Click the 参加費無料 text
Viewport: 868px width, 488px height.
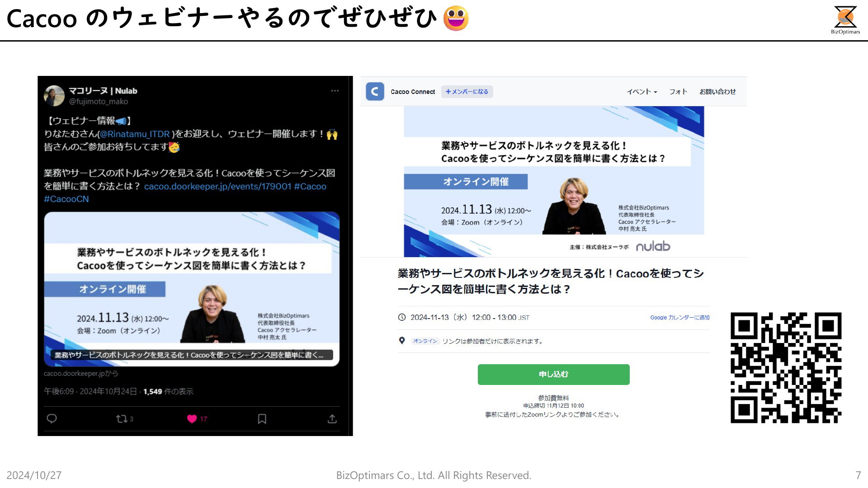[x=553, y=398]
